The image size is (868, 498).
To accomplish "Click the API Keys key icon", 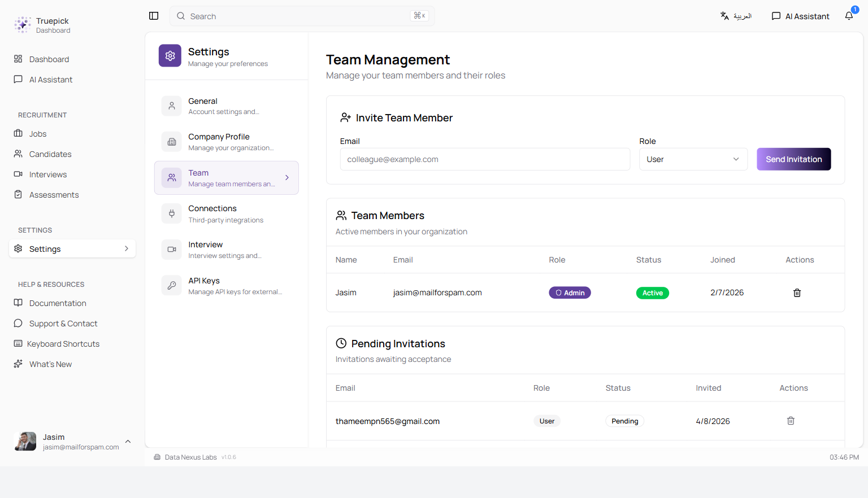I will click(x=172, y=286).
